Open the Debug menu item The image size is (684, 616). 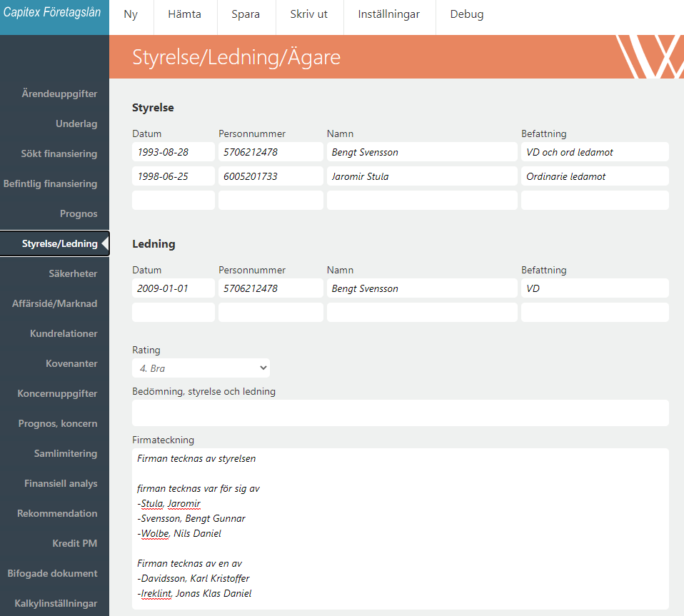(467, 14)
